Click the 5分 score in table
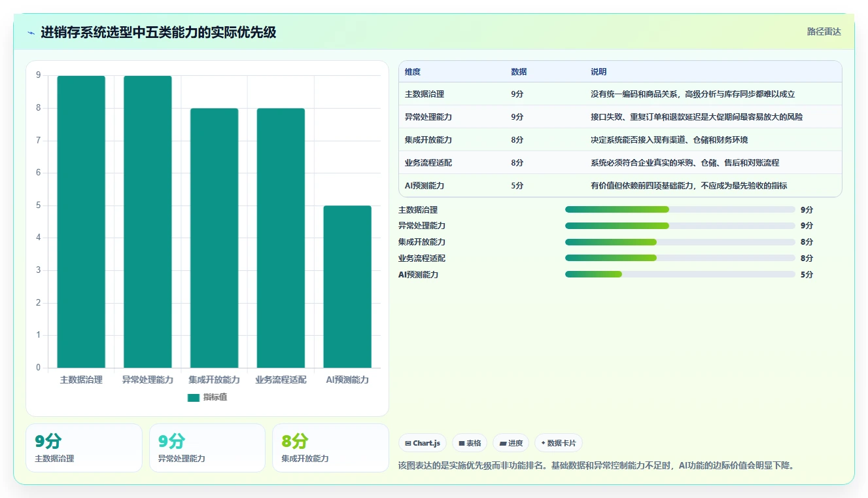Image resolution: width=868 pixels, height=498 pixels. click(x=517, y=186)
